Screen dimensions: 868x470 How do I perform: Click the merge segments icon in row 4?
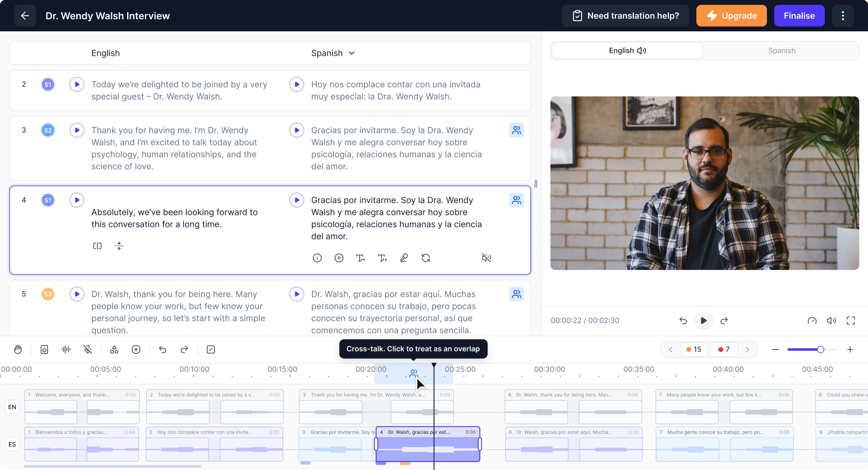119,246
